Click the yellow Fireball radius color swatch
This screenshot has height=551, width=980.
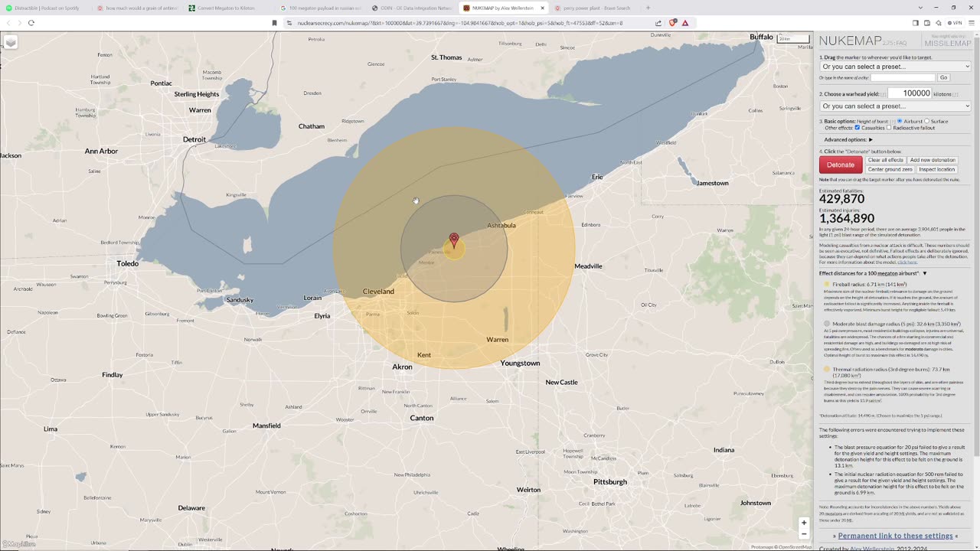coord(826,284)
